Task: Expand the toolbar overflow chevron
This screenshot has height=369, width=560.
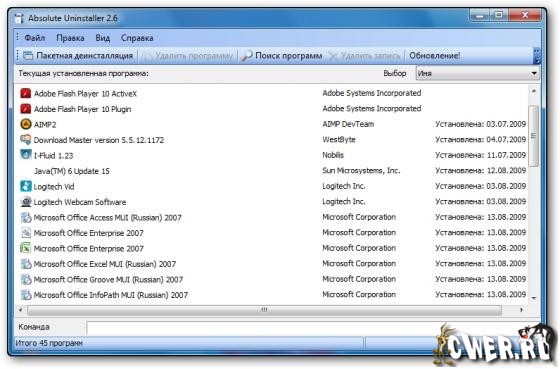Action: pos(536,56)
